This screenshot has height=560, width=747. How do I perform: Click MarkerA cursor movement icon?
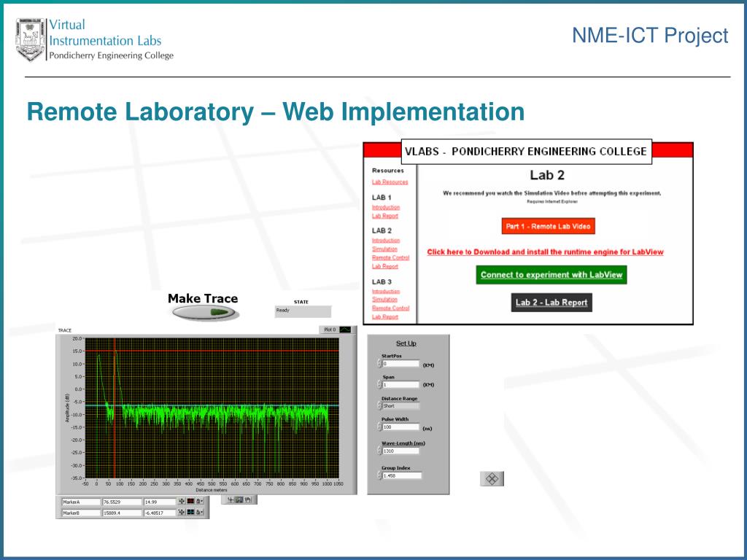182,502
